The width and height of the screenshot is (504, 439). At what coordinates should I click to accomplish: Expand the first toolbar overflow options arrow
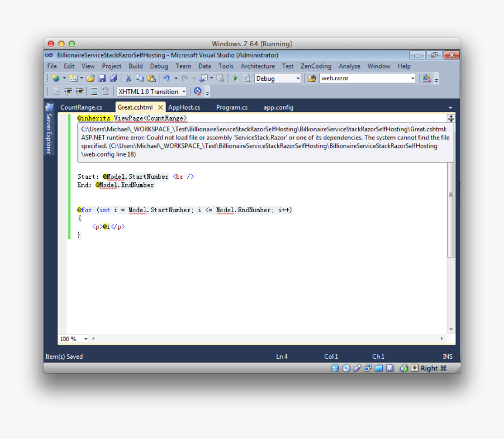point(436,80)
